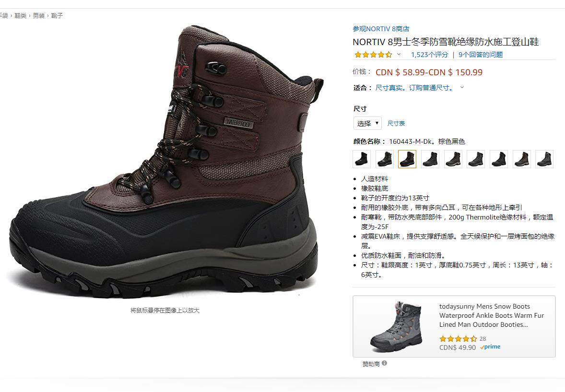Choose the fifth boot color variant

(x=453, y=159)
